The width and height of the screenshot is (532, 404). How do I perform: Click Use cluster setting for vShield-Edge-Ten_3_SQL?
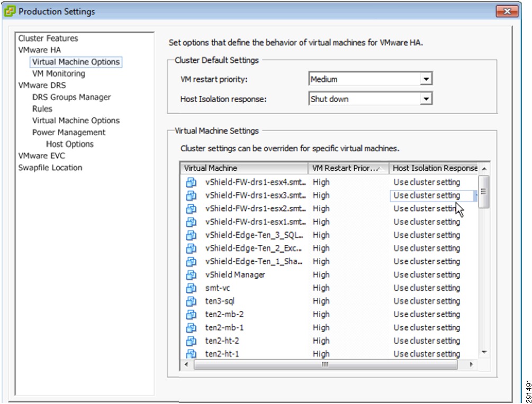click(427, 235)
